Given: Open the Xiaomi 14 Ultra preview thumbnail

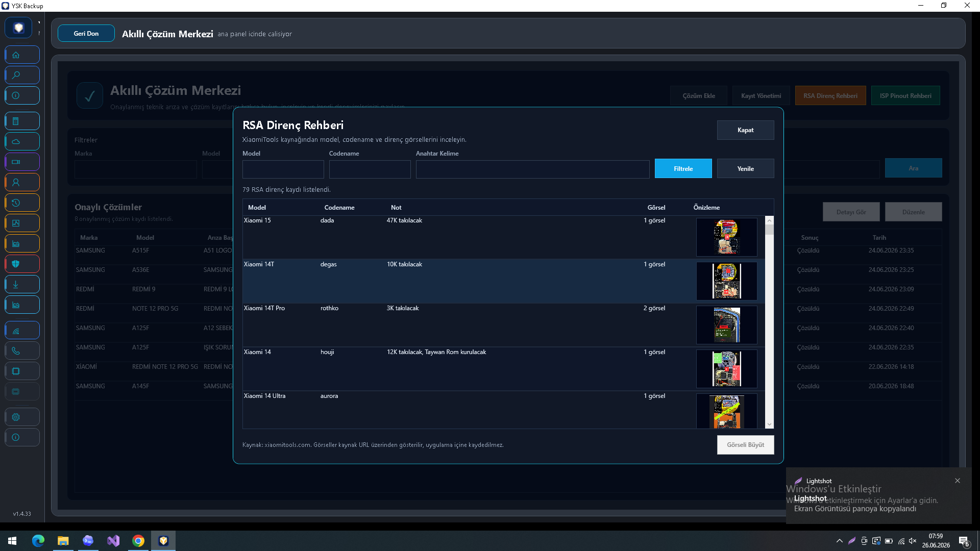Looking at the screenshot, I should [x=726, y=411].
